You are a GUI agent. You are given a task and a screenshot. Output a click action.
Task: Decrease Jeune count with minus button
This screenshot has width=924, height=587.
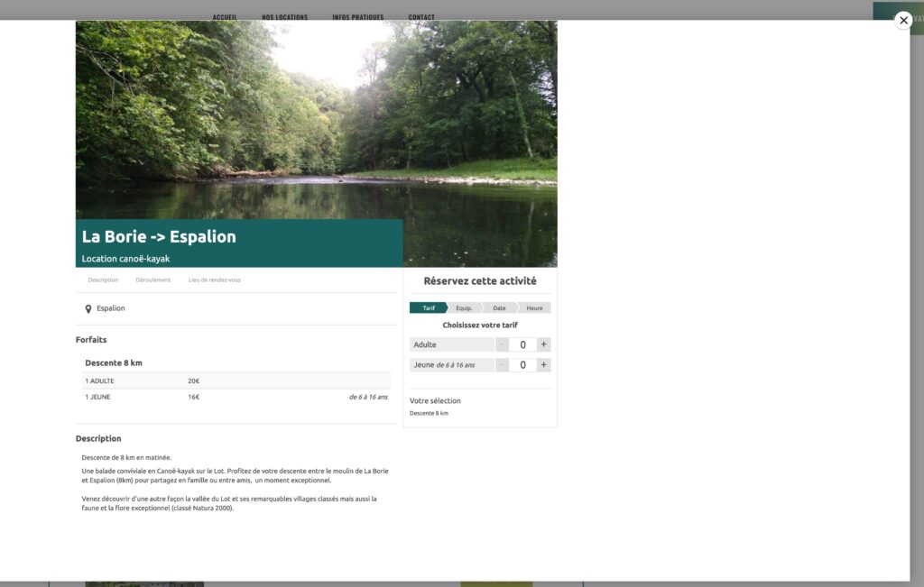click(502, 365)
